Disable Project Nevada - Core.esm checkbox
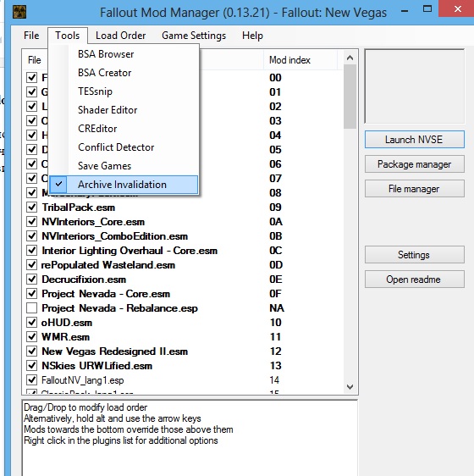 (x=31, y=294)
